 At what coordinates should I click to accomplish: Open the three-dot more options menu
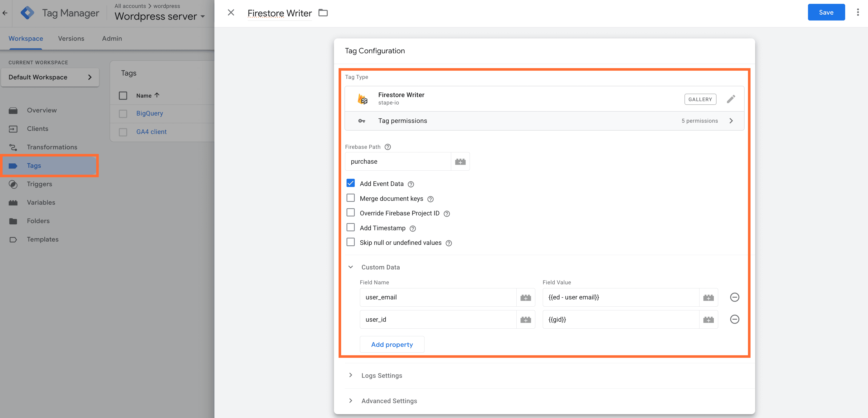tap(857, 13)
